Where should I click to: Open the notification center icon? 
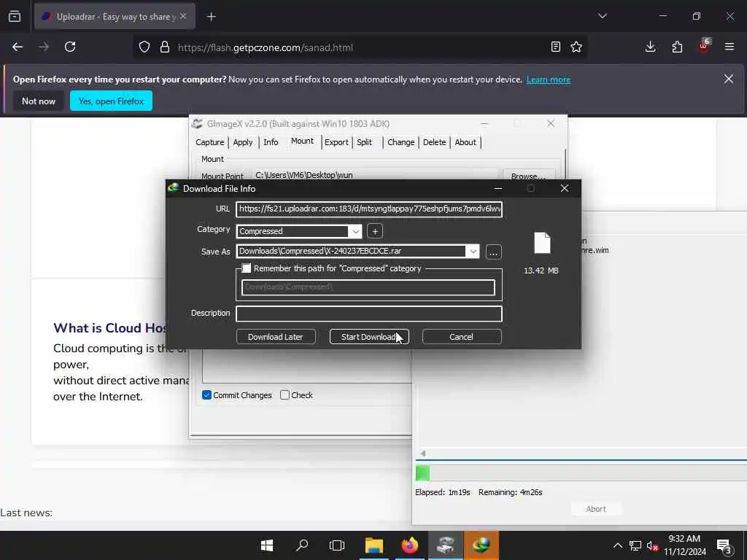coord(724,547)
